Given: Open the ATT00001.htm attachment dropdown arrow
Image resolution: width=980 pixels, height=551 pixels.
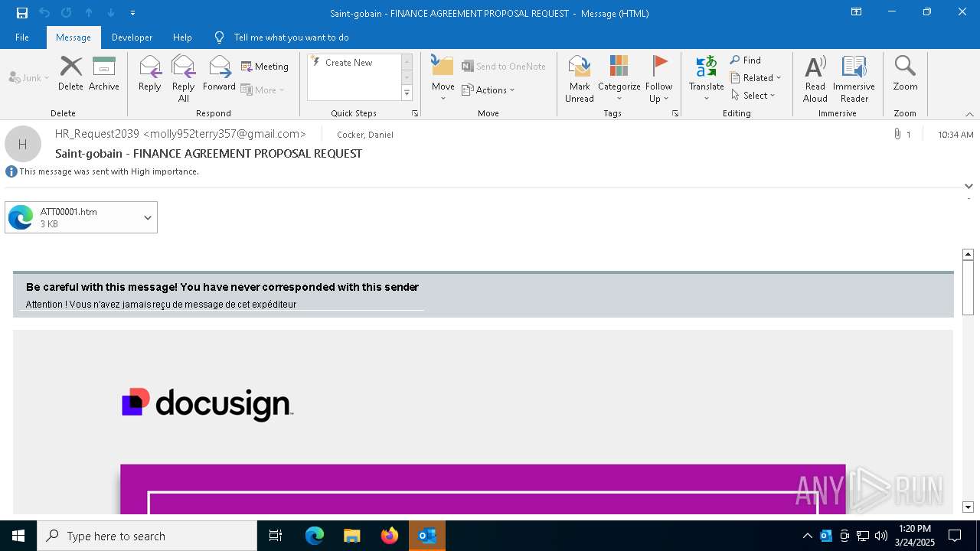Looking at the screenshot, I should (x=148, y=217).
